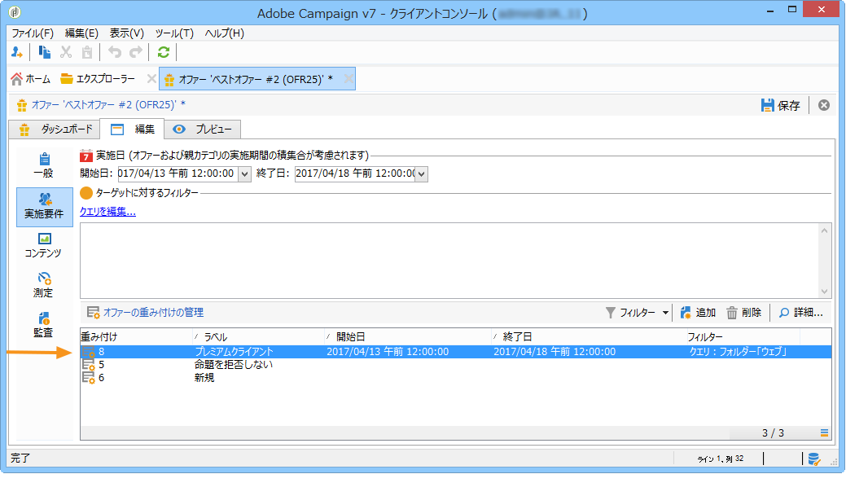Expand the 終了日 date dropdown arrow

click(422, 173)
